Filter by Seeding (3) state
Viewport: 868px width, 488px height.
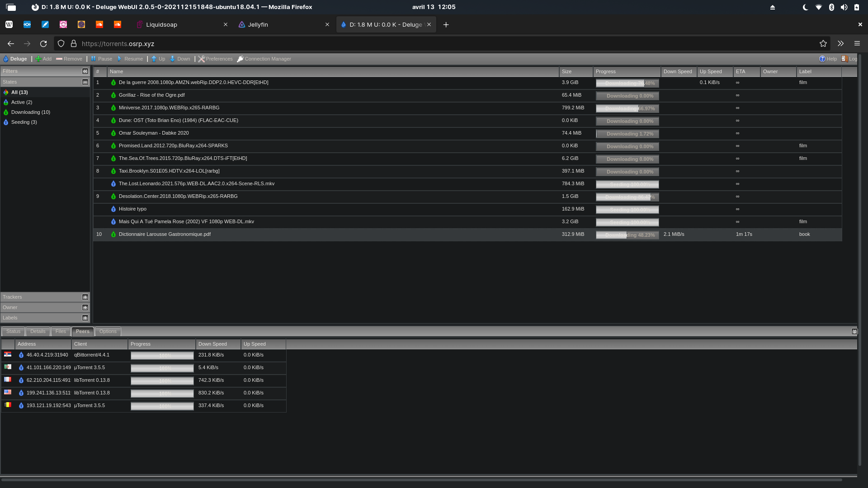(24, 122)
